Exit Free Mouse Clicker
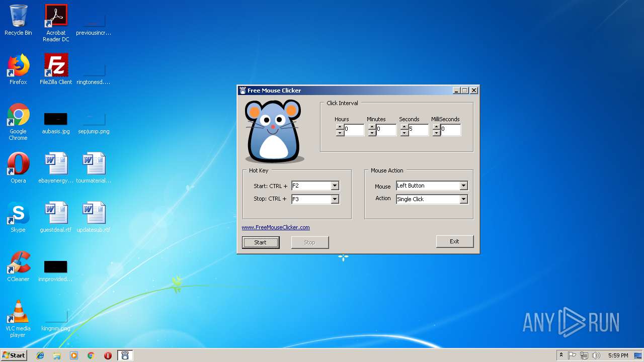This screenshot has height=362, width=644. (455, 241)
